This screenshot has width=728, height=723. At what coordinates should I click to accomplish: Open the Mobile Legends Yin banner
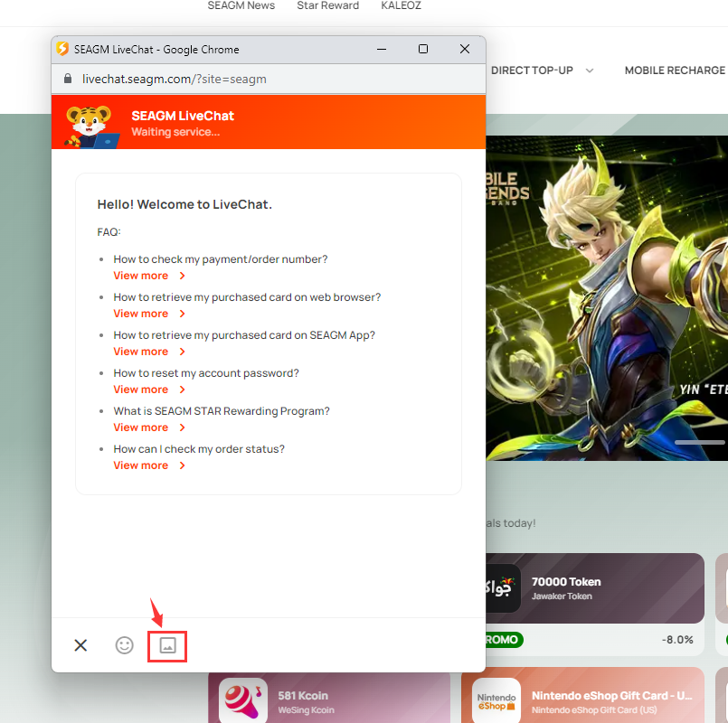(x=607, y=298)
